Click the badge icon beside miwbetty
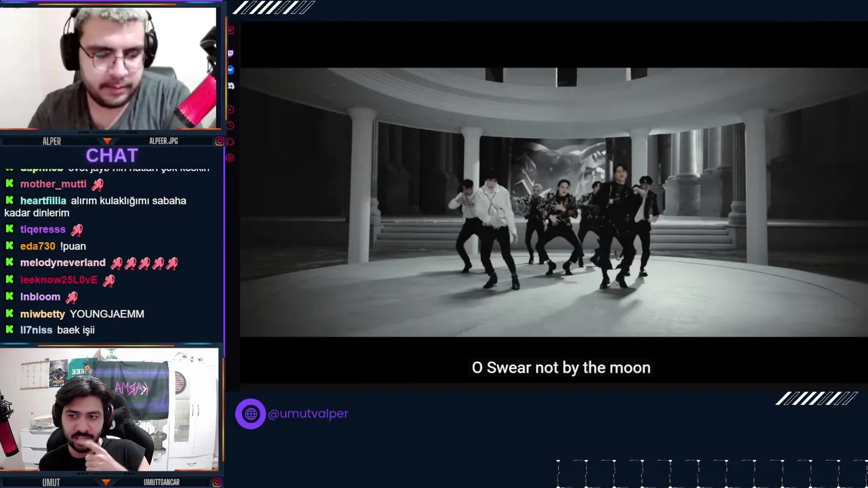 click(x=9, y=314)
